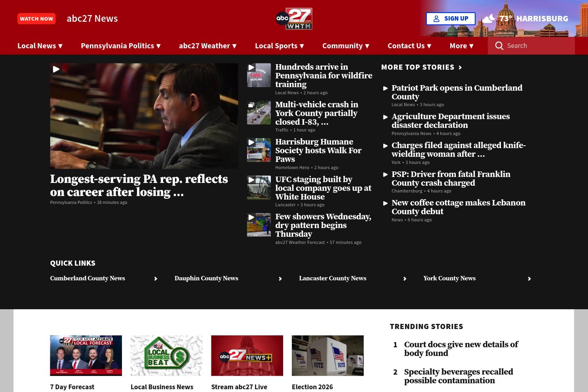
Task: Open Longest-serving PA rep headline
Action: coord(139,186)
